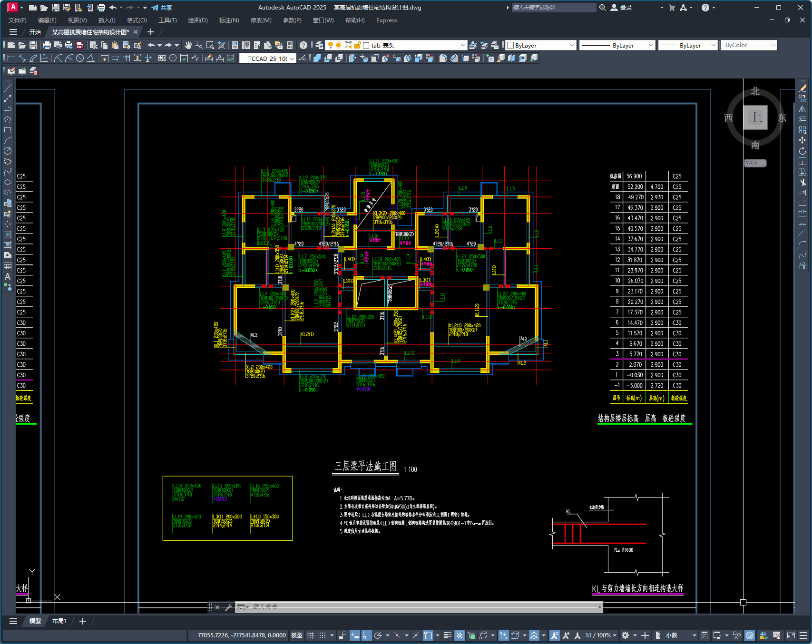Image resolution: width=812 pixels, height=644 pixels.
Task: Select the Linear Dimension tool
Action: tap(11, 58)
